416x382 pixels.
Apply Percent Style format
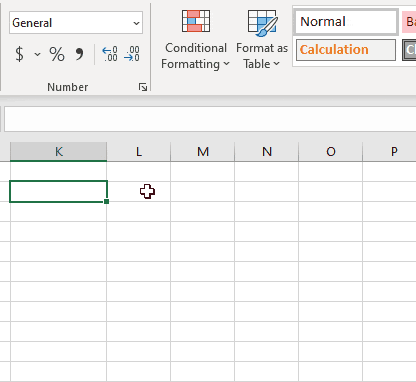(57, 54)
